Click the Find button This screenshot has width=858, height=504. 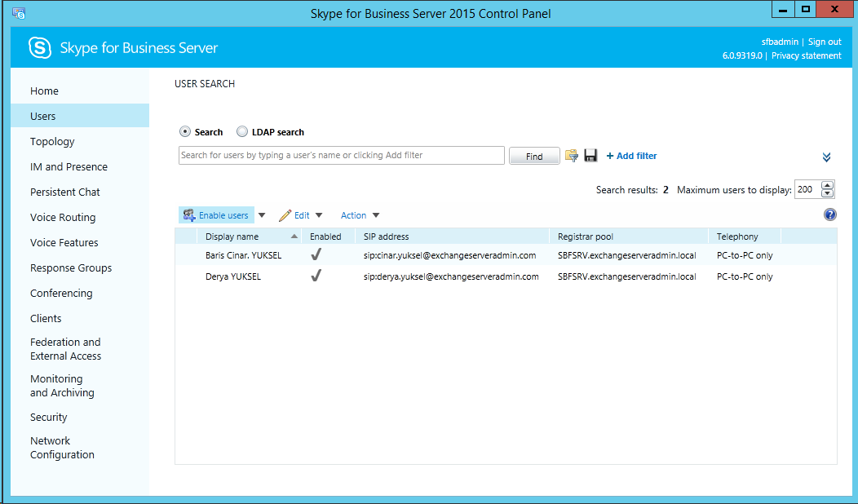(x=534, y=156)
